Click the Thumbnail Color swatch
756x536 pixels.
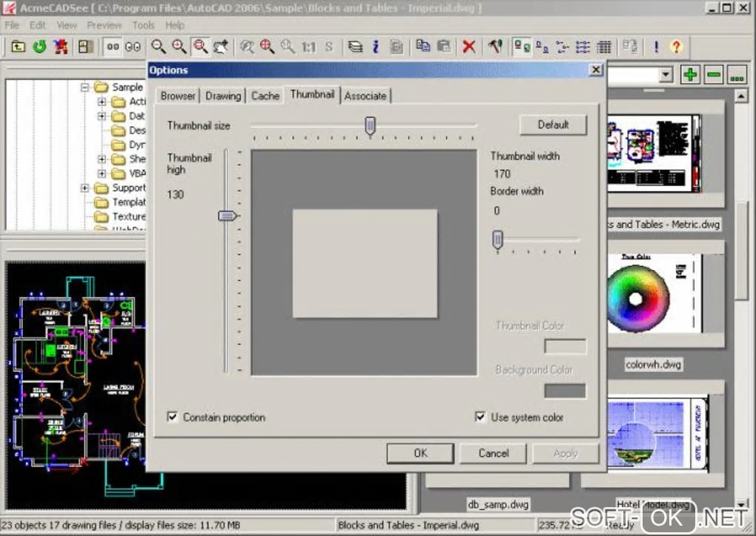(x=565, y=346)
